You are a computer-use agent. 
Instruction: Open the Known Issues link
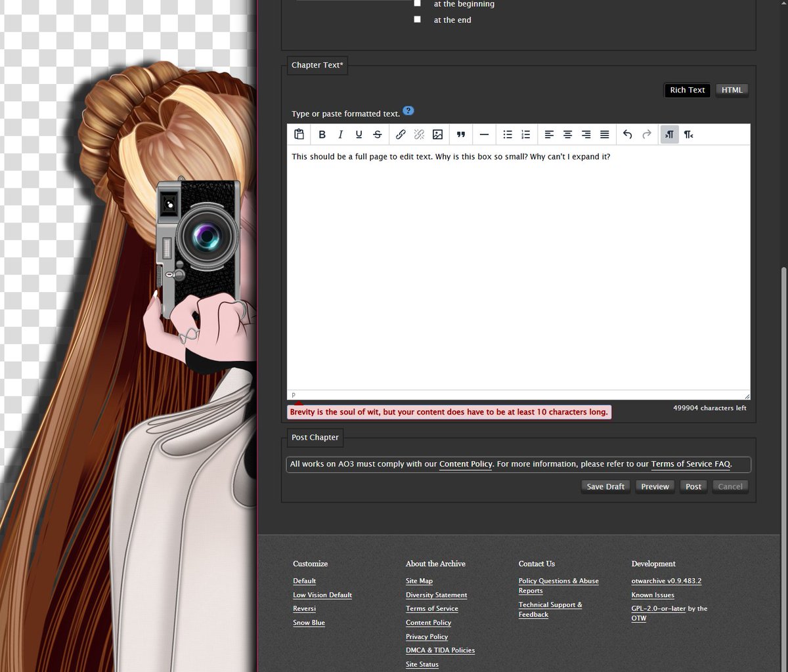653,595
